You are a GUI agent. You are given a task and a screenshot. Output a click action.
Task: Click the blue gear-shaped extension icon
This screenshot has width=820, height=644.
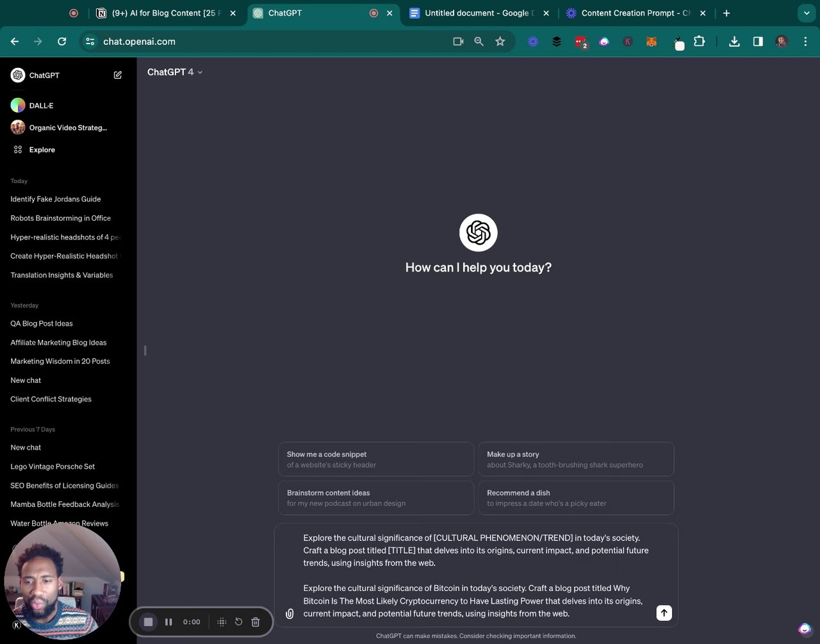(533, 42)
